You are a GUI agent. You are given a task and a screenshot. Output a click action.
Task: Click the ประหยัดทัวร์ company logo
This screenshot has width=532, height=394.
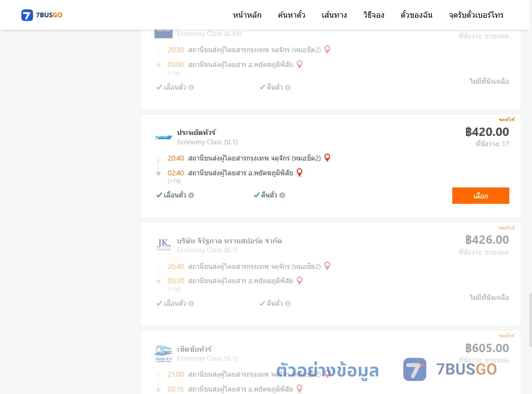click(164, 137)
